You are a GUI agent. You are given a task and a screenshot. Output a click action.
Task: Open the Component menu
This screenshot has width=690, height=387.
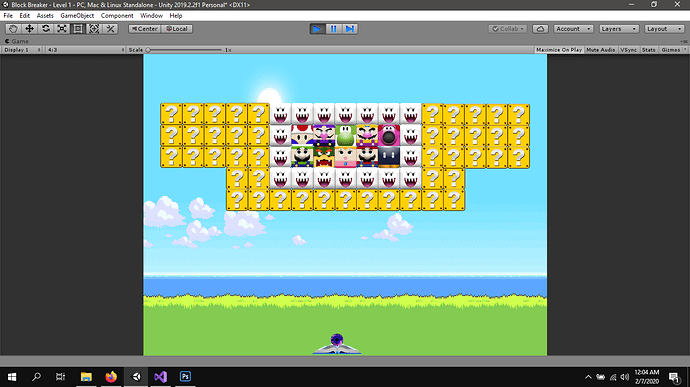tap(117, 15)
